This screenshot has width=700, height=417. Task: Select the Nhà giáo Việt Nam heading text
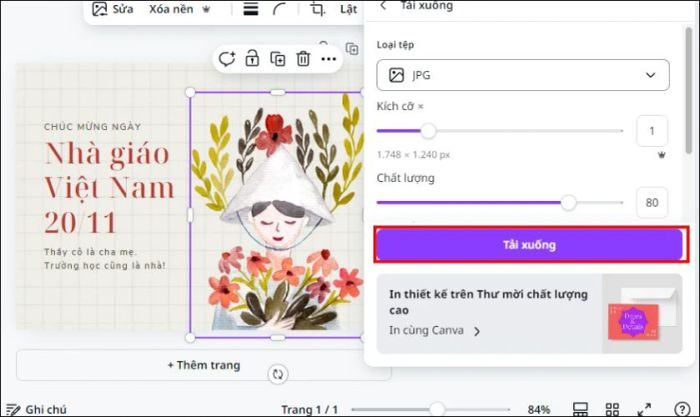[109, 188]
